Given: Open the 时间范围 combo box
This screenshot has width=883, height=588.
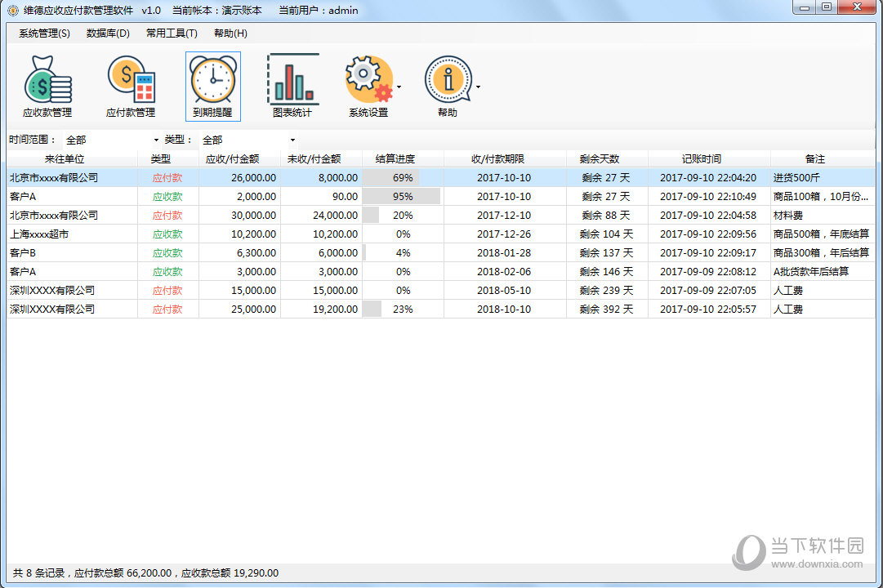Looking at the screenshot, I should (112, 140).
